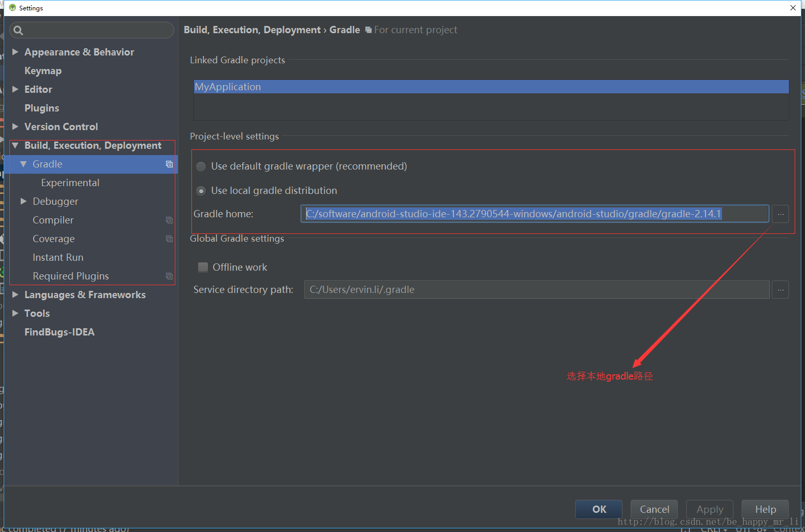Open the Keymap settings page
The width and height of the screenshot is (805, 532).
[x=43, y=71]
